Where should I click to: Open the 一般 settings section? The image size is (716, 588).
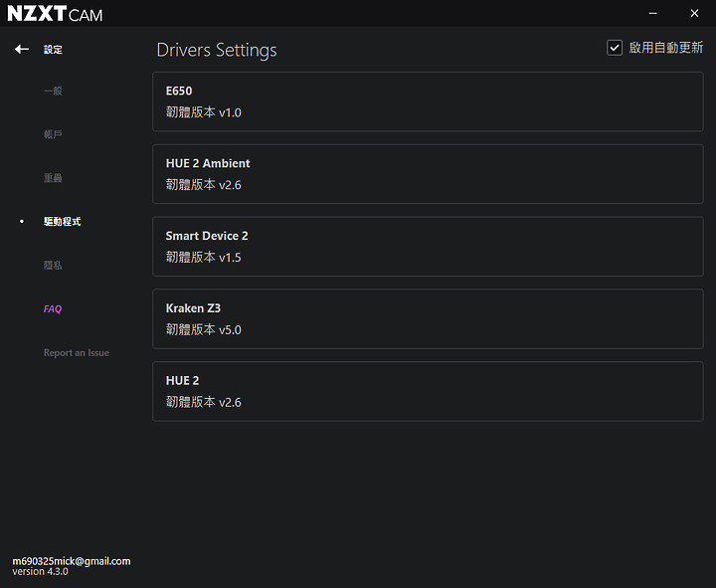53,91
